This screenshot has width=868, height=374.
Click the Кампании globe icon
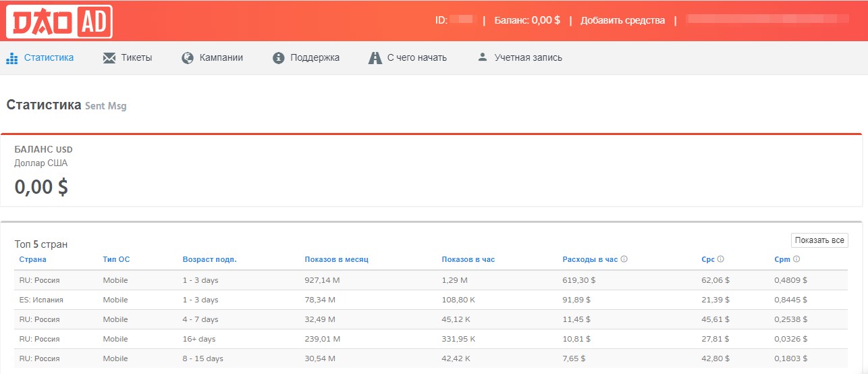tap(188, 58)
